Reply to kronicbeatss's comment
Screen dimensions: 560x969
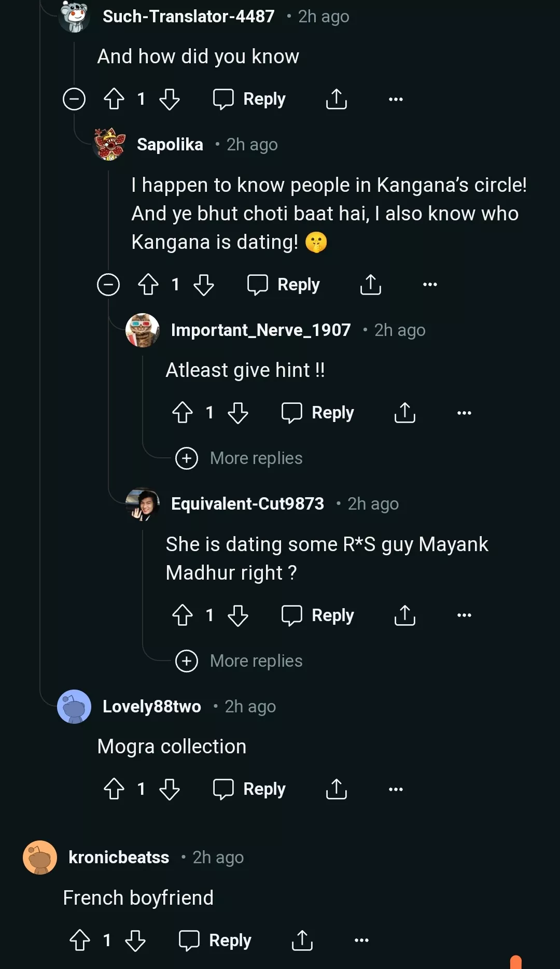point(215,940)
